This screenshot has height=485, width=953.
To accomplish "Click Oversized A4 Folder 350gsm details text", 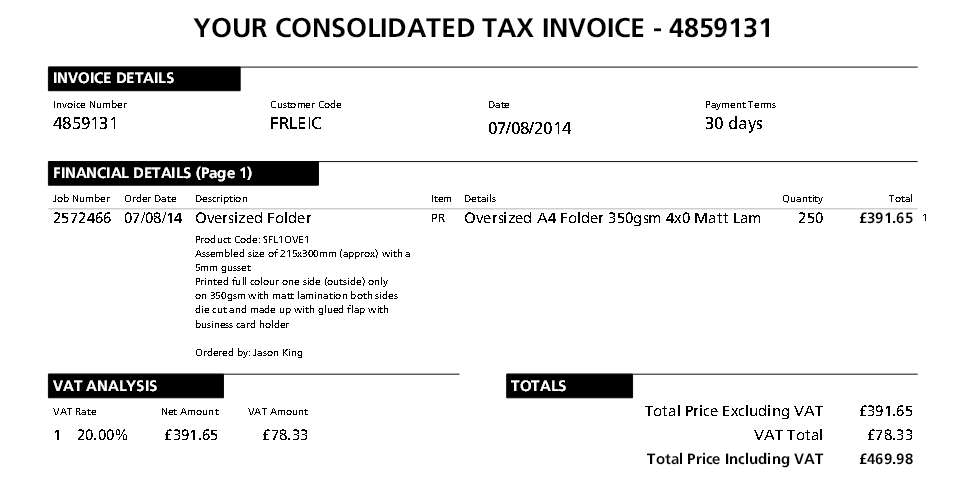I will click(612, 218).
